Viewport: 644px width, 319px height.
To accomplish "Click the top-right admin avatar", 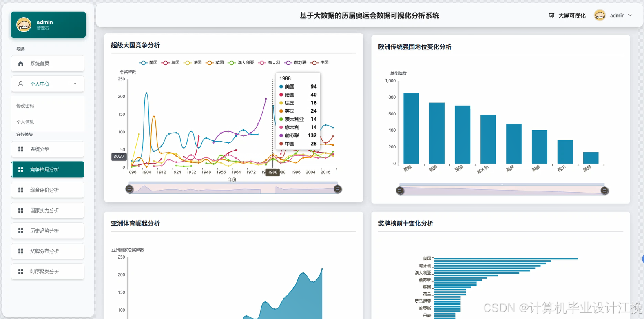I will (x=600, y=16).
